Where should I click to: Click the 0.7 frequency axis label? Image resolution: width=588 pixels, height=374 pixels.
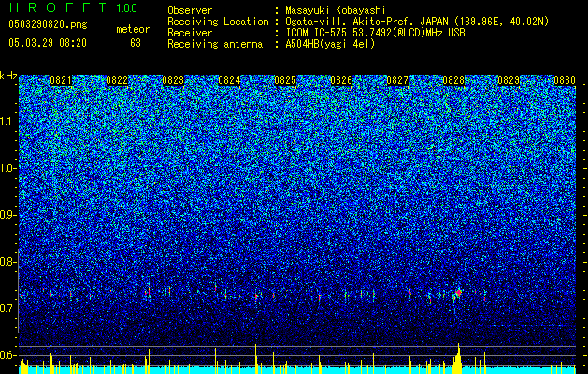coord(7,309)
